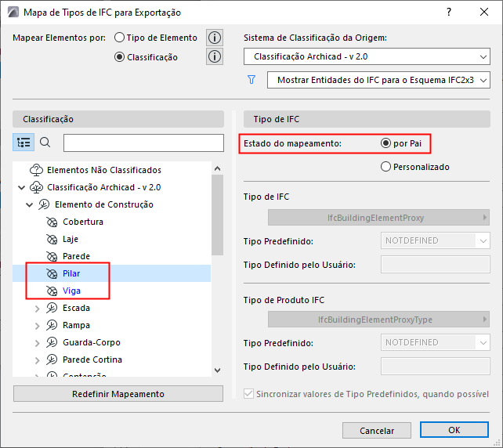503x448 pixels.
Task: Select Elementos Não Classificados item
Action: 104,170
